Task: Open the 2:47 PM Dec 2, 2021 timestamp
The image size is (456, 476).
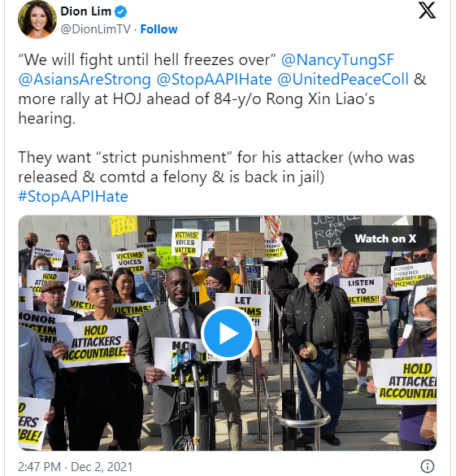Action: pyautogui.click(x=76, y=466)
